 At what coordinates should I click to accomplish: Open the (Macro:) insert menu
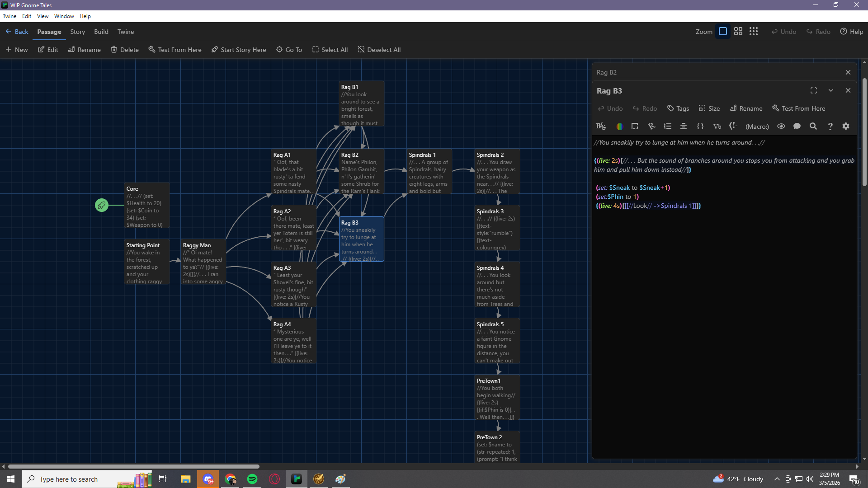click(757, 127)
